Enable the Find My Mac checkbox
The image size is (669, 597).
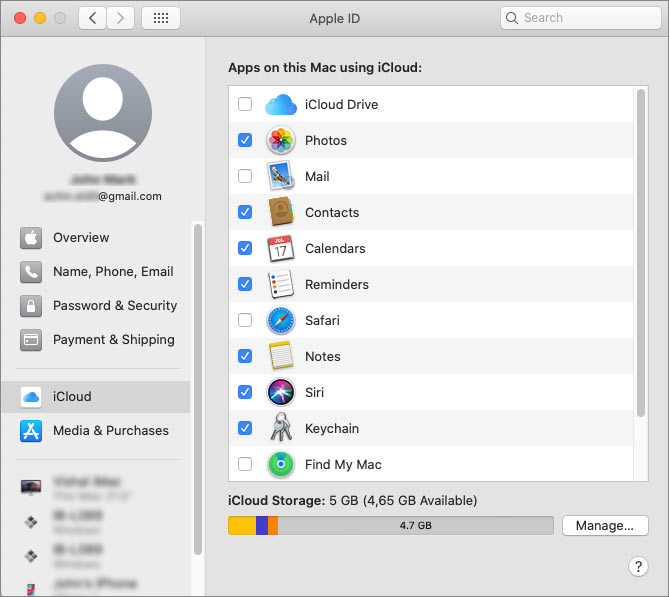(x=245, y=464)
